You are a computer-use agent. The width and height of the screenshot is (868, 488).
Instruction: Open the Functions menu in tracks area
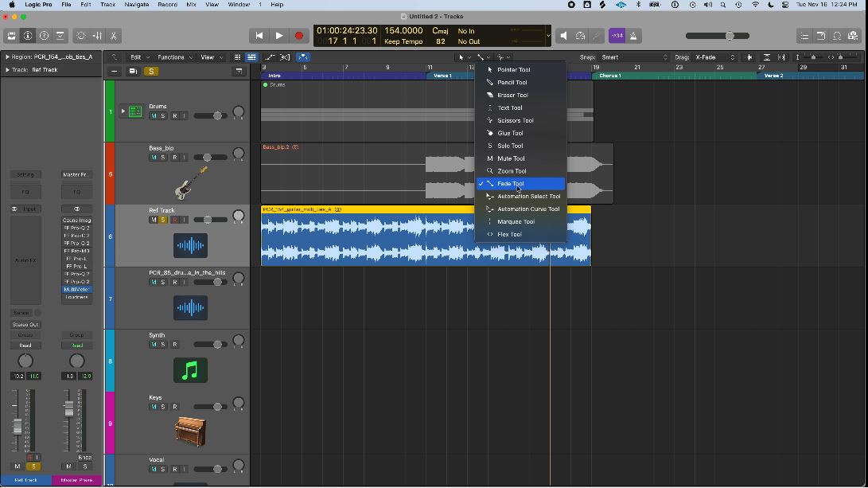pos(173,57)
